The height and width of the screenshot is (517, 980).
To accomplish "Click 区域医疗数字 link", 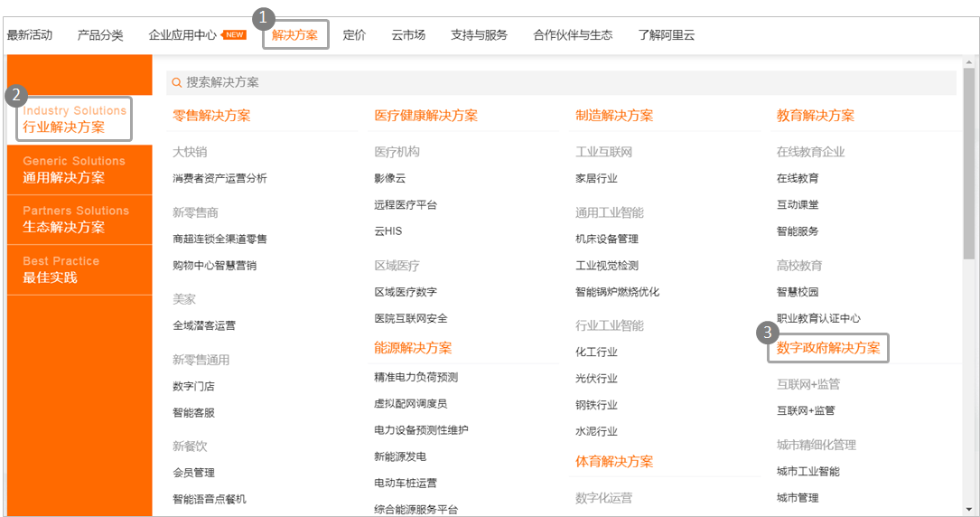I will 406,292.
